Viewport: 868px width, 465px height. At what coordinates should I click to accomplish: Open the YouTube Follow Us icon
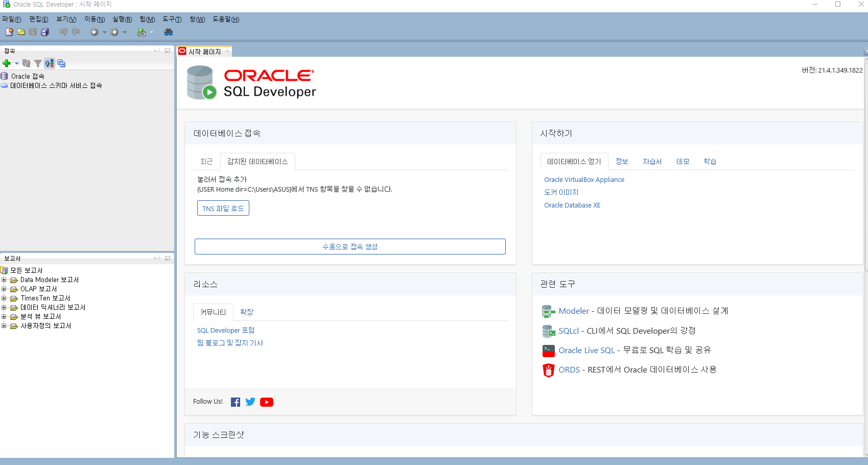[x=267, y=402]
